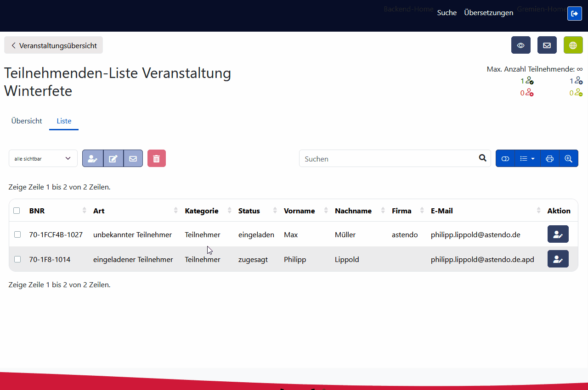
Task: Expand the columns list dropdown button
Action: click(x=527, y=158)
